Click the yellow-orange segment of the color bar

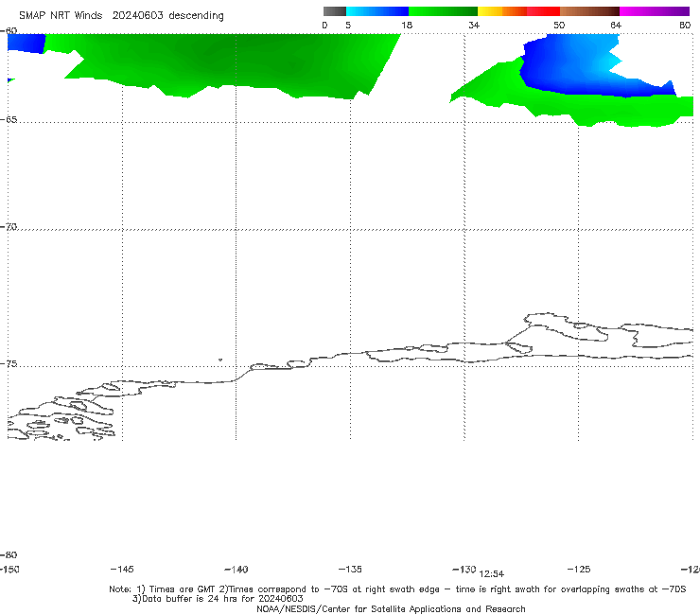502,11
